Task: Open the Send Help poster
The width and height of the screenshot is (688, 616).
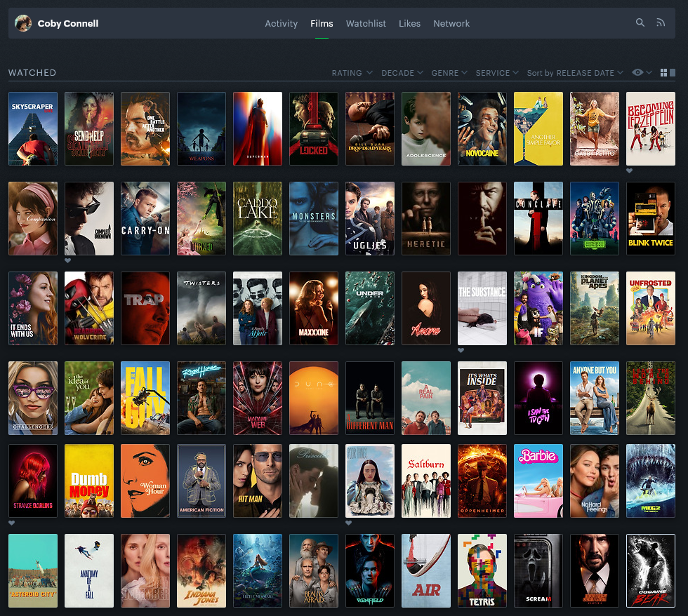Action: (89, 128)
